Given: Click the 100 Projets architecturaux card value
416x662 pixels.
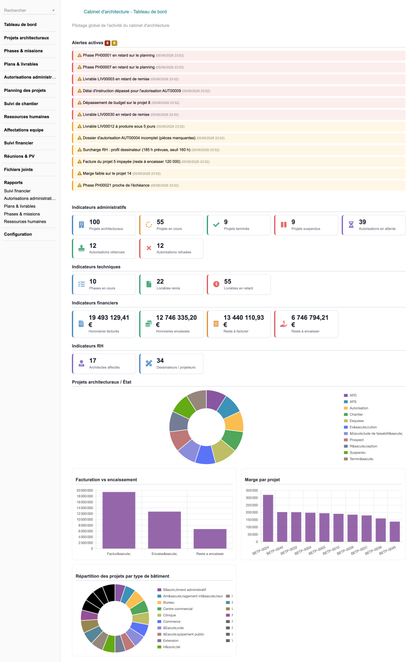Looking at the screenshot, I should click(95, 222).
